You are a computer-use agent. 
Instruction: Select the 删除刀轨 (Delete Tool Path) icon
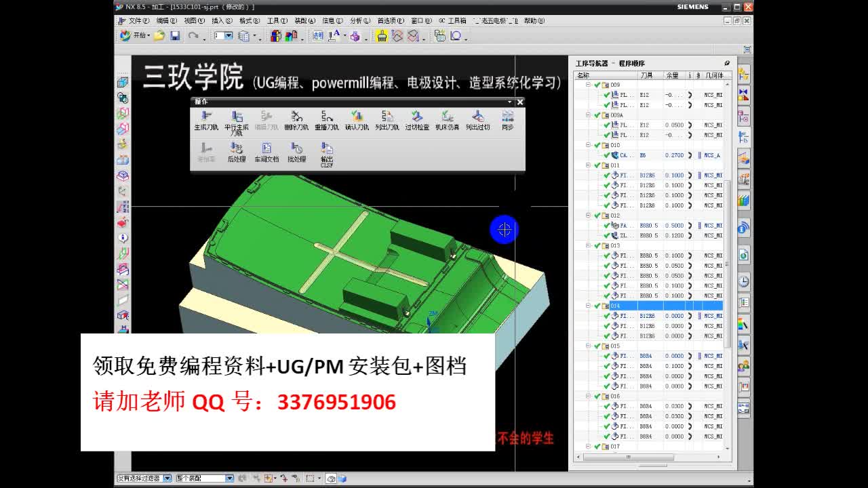click(x=297, y=119)
